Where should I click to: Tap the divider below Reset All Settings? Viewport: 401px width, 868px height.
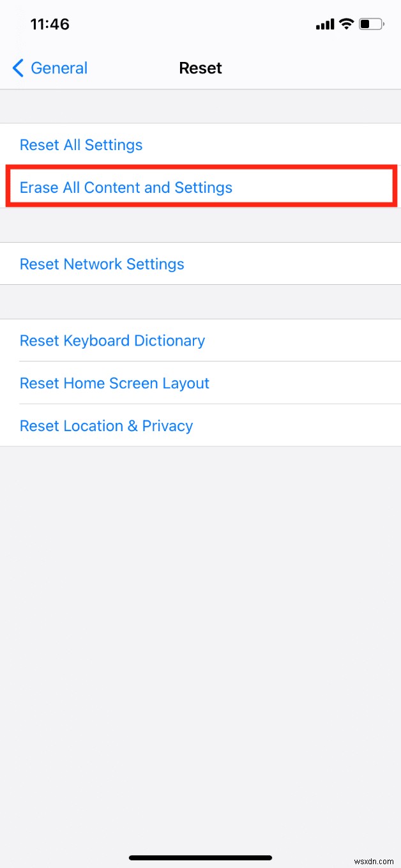(x=200, y=165)
